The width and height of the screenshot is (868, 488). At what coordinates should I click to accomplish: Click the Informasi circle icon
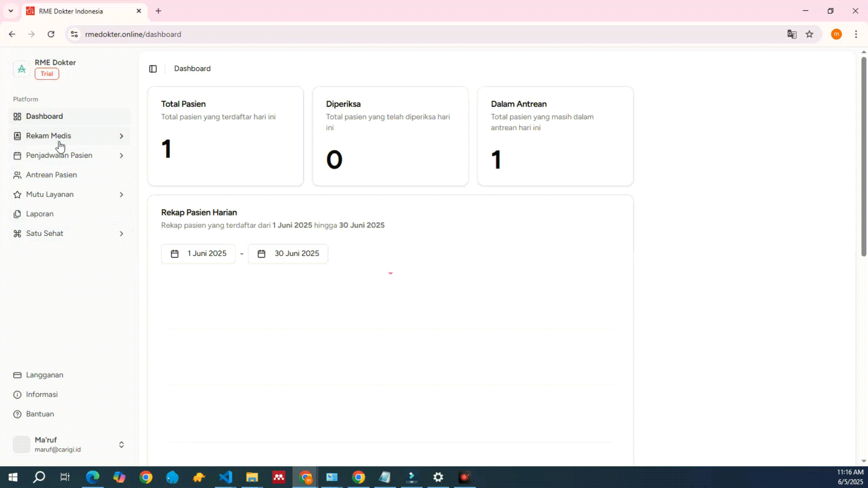[17, 395]
